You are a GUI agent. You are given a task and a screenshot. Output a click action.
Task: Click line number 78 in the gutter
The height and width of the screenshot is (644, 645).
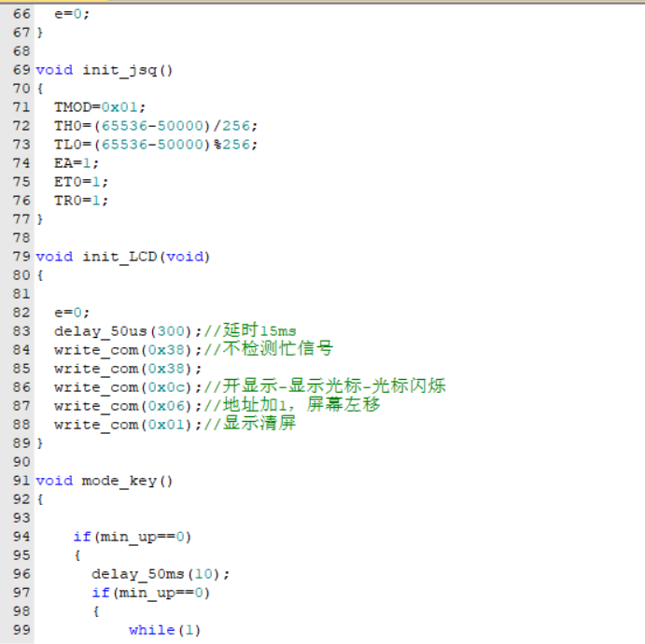click(x=21, y=238)
